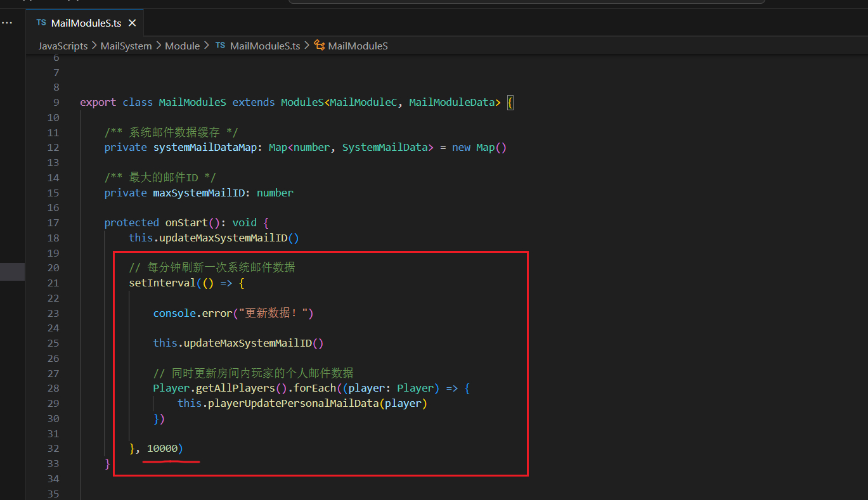Click comment '同时更新房间内玩家的个人邮件数据' on line 27

coord(262,373)
